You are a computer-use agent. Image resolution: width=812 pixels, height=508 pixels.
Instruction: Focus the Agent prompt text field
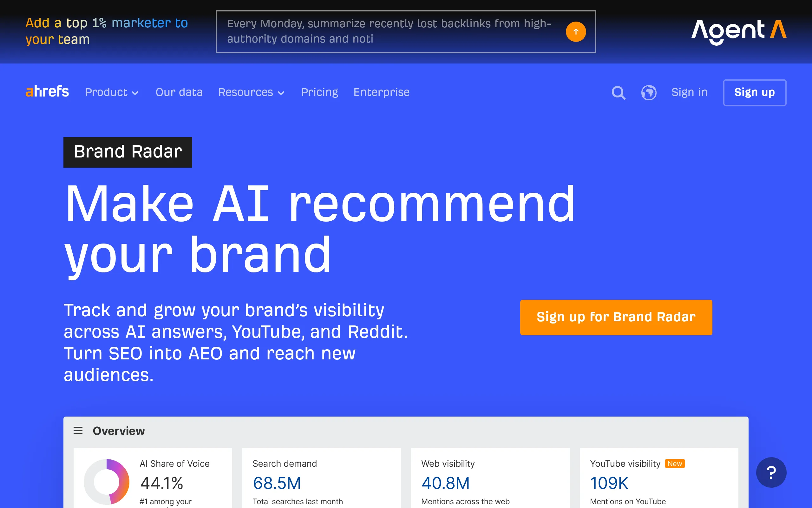coord(406,31)
